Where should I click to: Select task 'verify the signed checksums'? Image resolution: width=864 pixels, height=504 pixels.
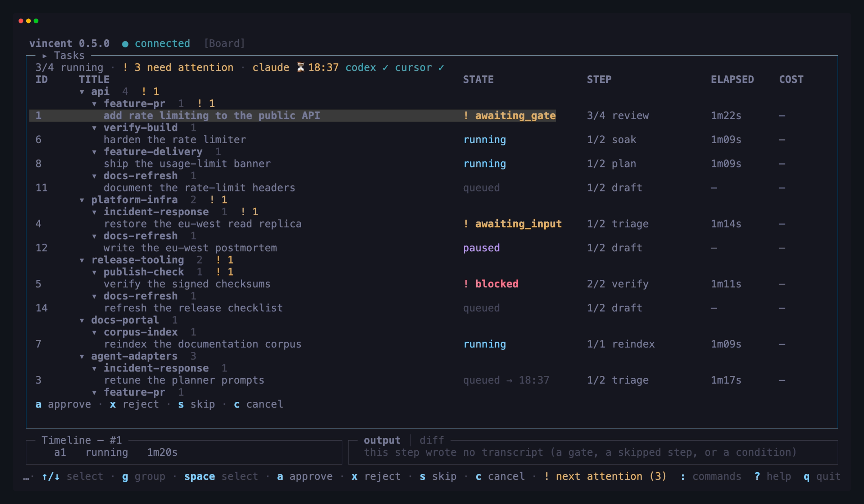point(187,284)
